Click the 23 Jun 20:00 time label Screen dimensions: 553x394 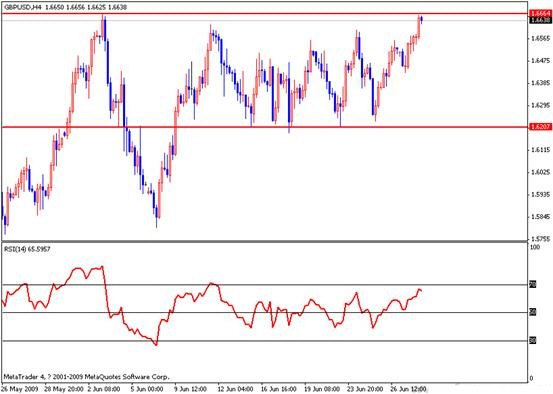point(365,389)
